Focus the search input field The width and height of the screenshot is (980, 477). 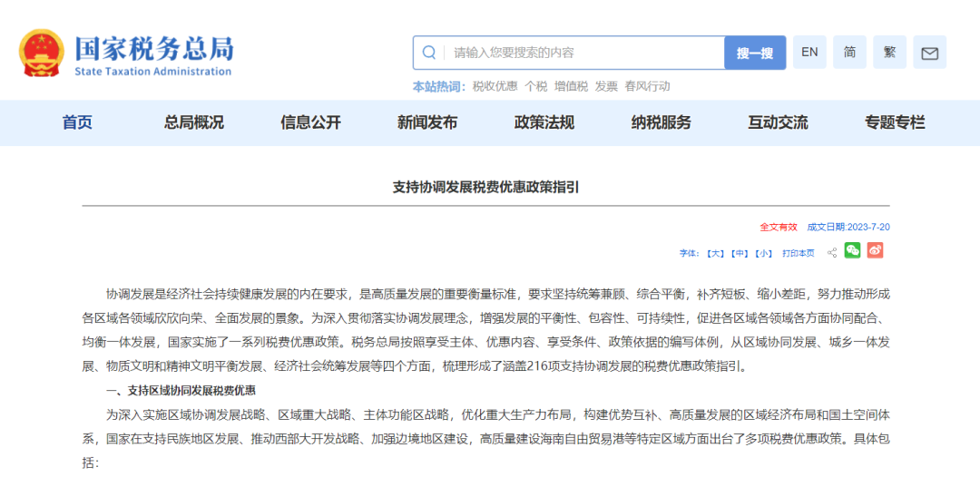[x=581, y=53]
